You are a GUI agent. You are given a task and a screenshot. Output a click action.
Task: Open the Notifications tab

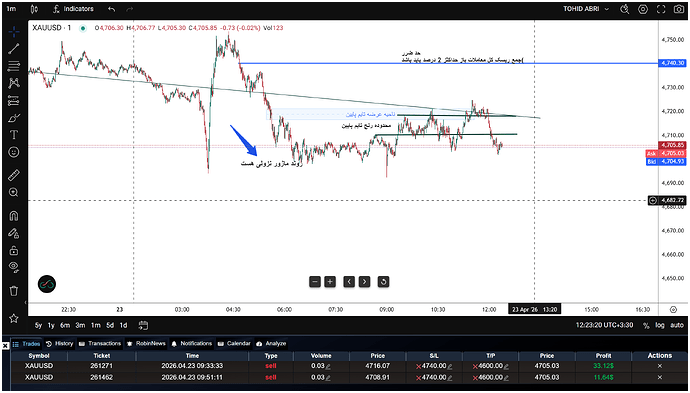point(192,344)
